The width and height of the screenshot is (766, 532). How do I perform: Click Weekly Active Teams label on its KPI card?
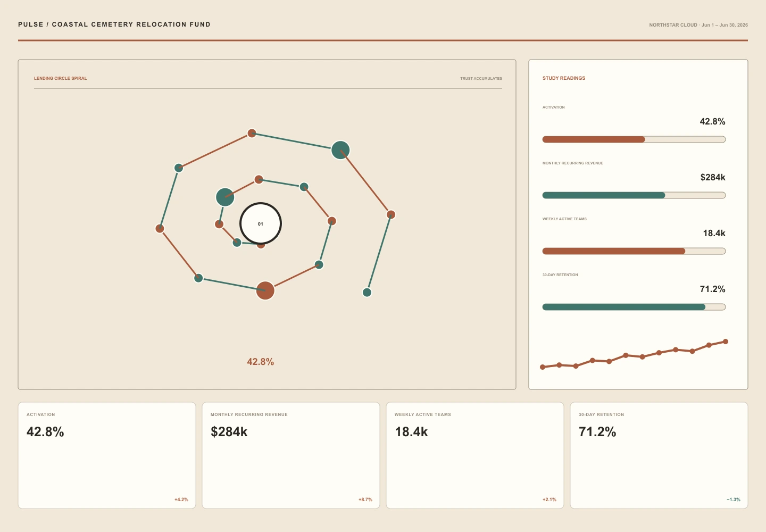423,414
